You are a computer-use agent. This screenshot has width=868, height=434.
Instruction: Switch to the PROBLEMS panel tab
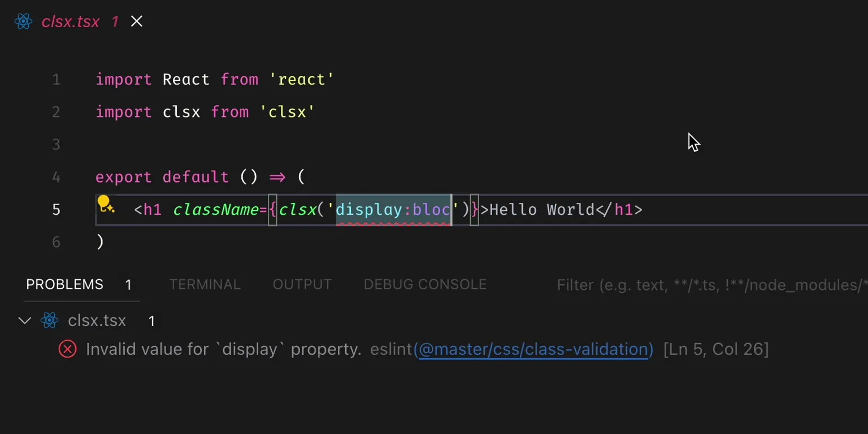pyautogui.click(x=64, y=284)
